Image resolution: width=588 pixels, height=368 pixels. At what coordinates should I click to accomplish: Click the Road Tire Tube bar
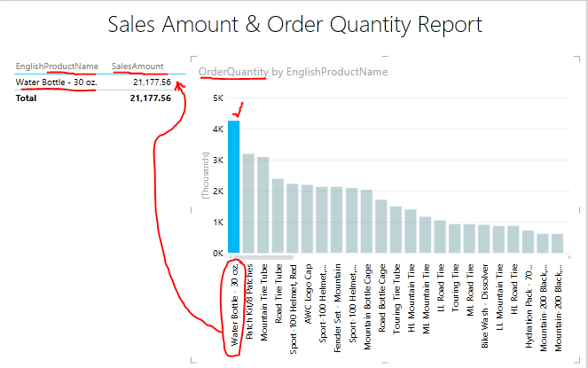point(278,215)
